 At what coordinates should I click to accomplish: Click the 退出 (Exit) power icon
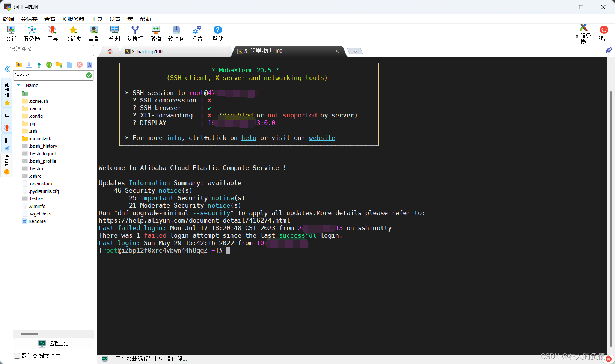click(x=604, y=33)
